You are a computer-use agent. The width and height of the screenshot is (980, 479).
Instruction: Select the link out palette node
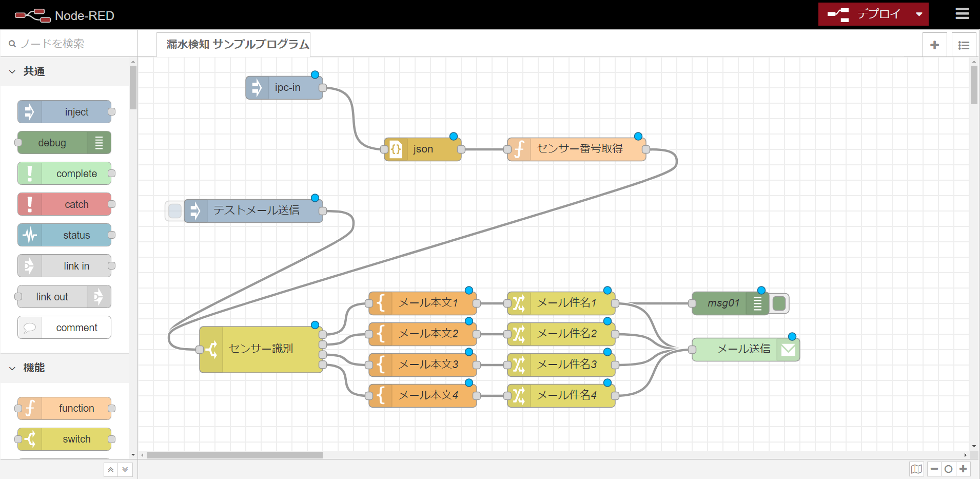(x=65, y=297)
